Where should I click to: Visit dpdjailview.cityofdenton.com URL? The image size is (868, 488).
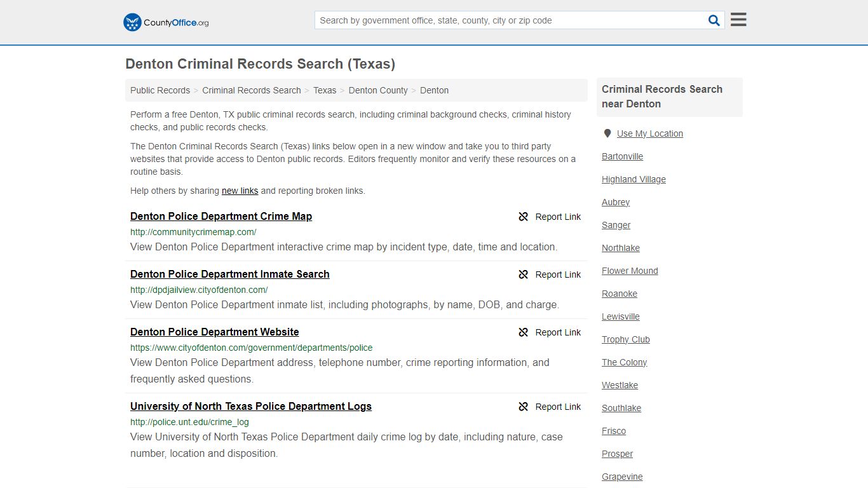(199, 290)
